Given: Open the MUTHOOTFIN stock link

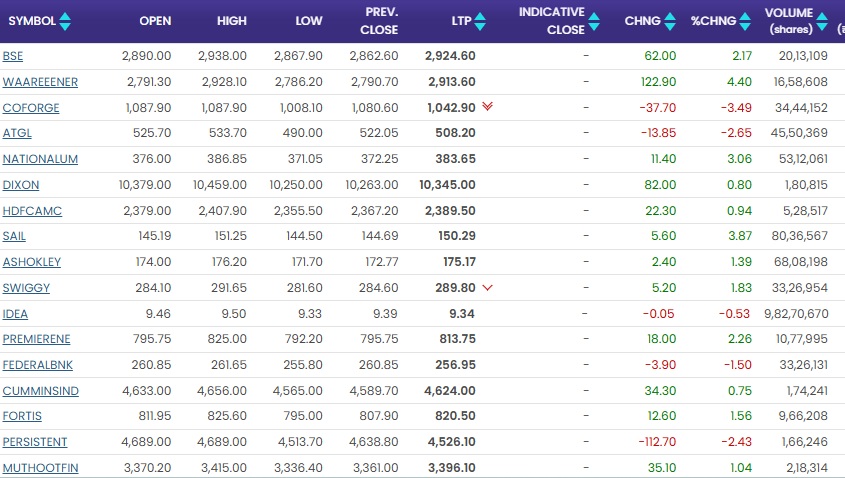Looking at the screenshot, I should point(40,467).
